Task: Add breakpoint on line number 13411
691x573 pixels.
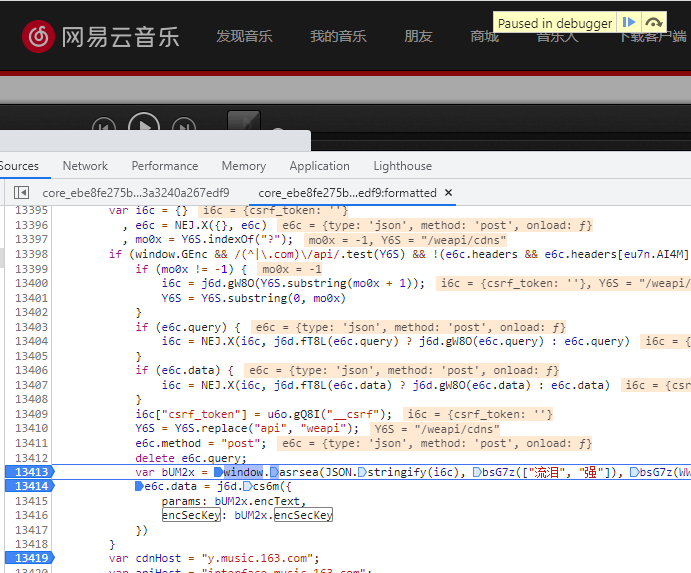Action: coord(31,443)
